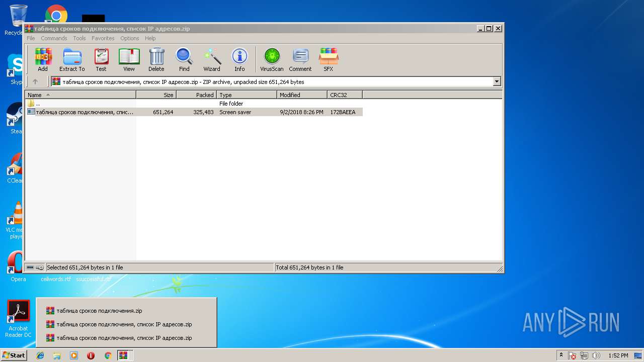Sort by the Size column header
Screen dimensions: 644x362
[x=156, y=95]
